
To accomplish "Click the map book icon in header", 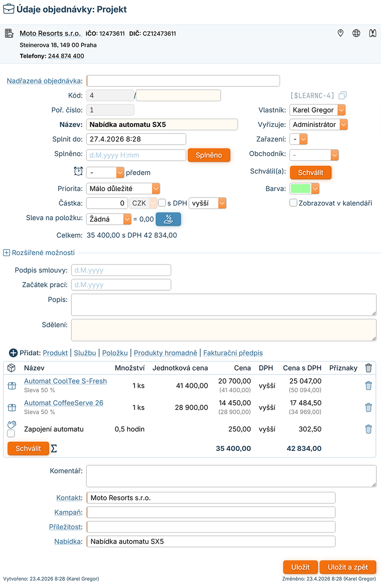I will (x=373, y=33).
